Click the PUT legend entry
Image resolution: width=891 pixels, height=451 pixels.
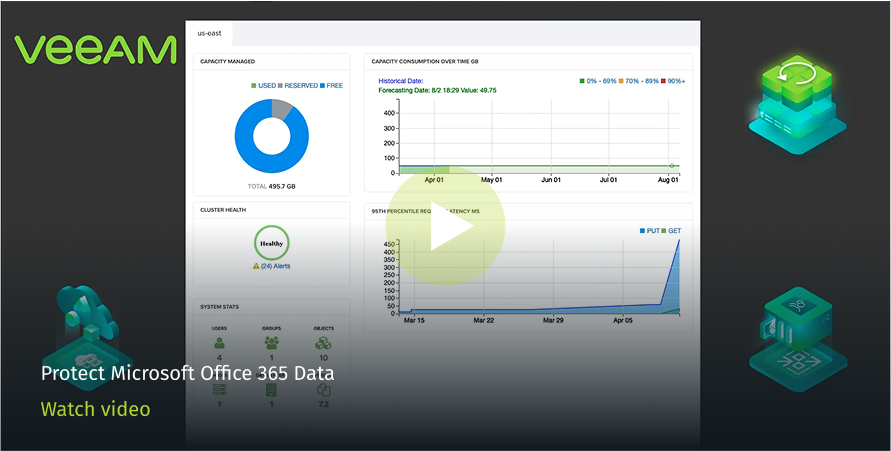tap(649, 231)
